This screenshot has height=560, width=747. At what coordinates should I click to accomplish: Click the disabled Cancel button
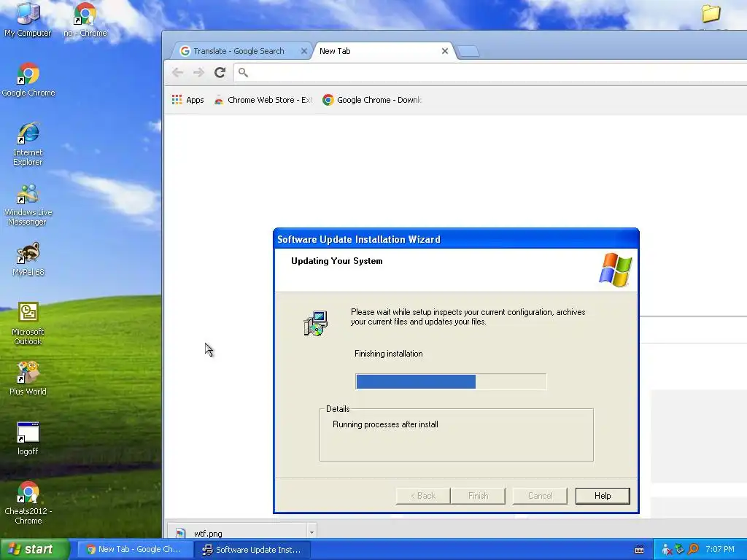point(540,496)
